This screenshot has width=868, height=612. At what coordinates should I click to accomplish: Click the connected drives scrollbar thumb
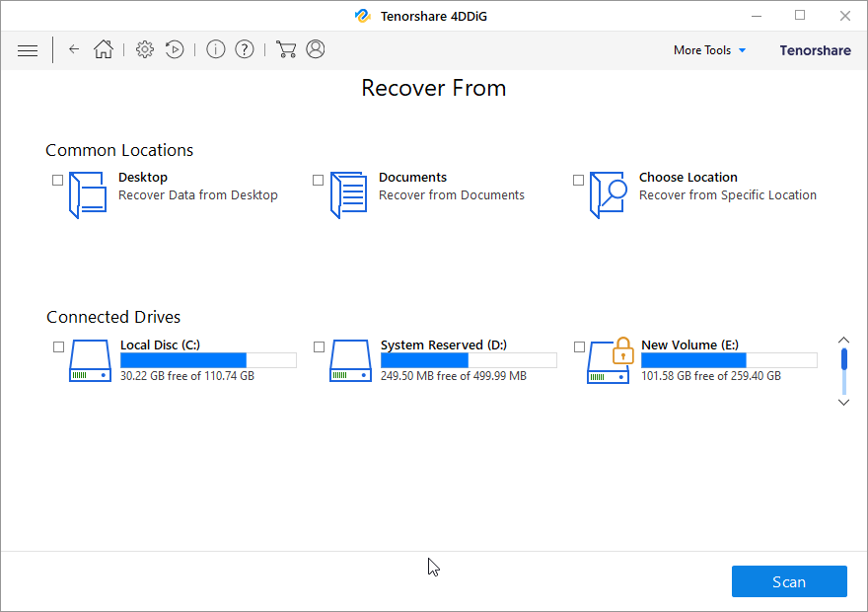(843, 358)
